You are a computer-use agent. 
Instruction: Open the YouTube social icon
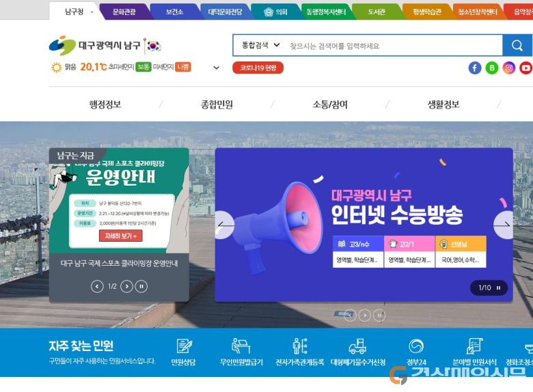[x=526, y=68]
